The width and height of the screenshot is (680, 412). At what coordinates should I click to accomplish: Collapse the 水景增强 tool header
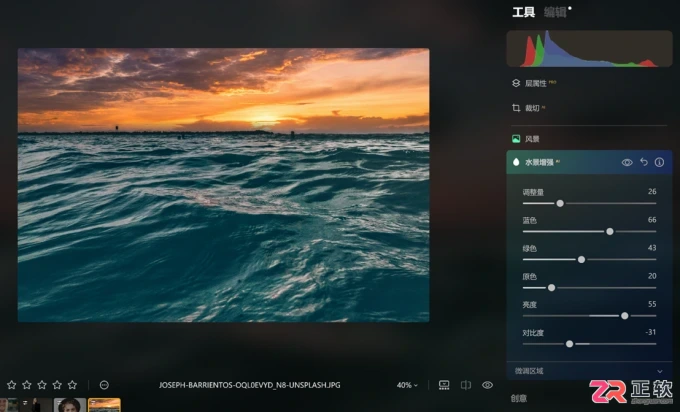pyautogui.click(x=589, y=162)
